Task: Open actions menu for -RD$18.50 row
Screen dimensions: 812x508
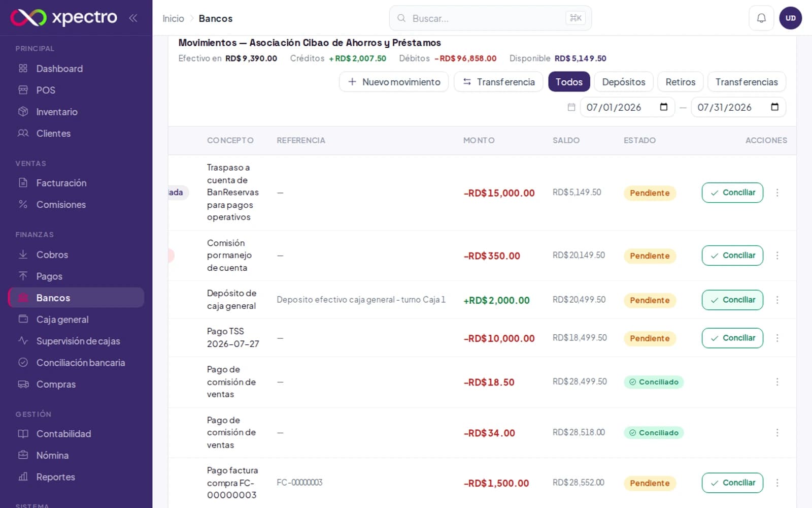Action: click(777, 382)
